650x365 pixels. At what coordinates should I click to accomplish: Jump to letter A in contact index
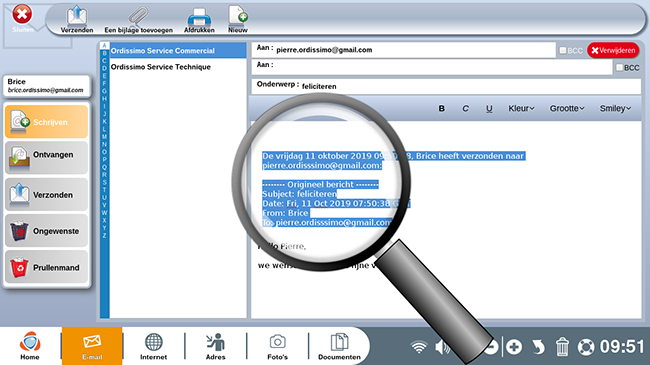[x=104, y=45]
